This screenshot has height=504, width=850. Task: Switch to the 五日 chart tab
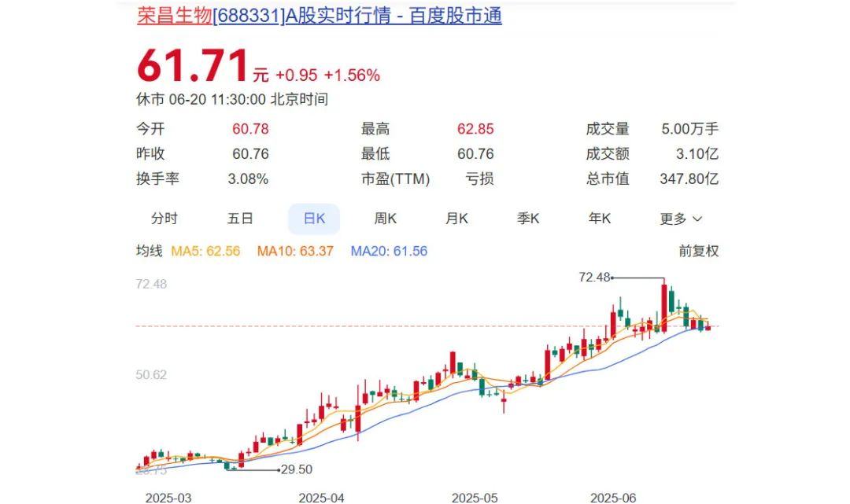(240, 219)
